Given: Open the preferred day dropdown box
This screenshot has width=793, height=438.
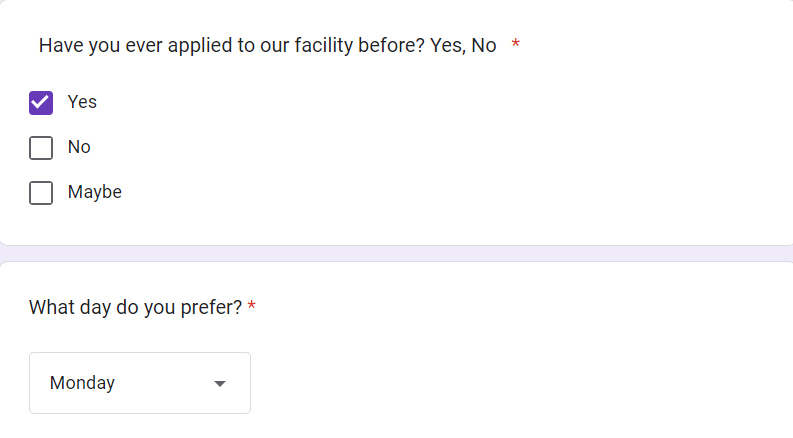Looking at the screenshot, I should point(140,383).
